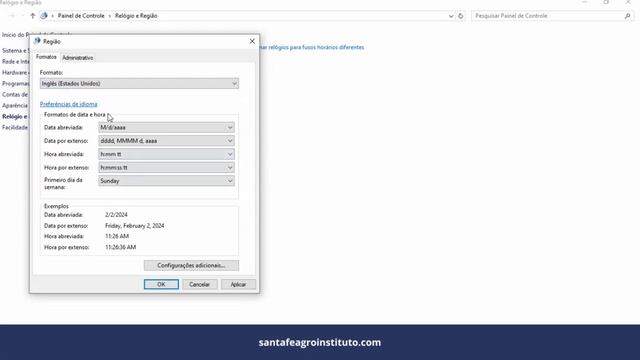Switch to the Formatos tab
The width and height of the screenshot is (640, 360).
tap(46, 57)
